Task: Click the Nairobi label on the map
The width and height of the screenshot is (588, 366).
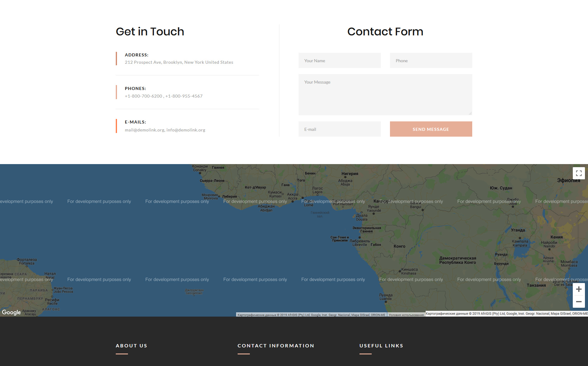Action: pos(549,244)
